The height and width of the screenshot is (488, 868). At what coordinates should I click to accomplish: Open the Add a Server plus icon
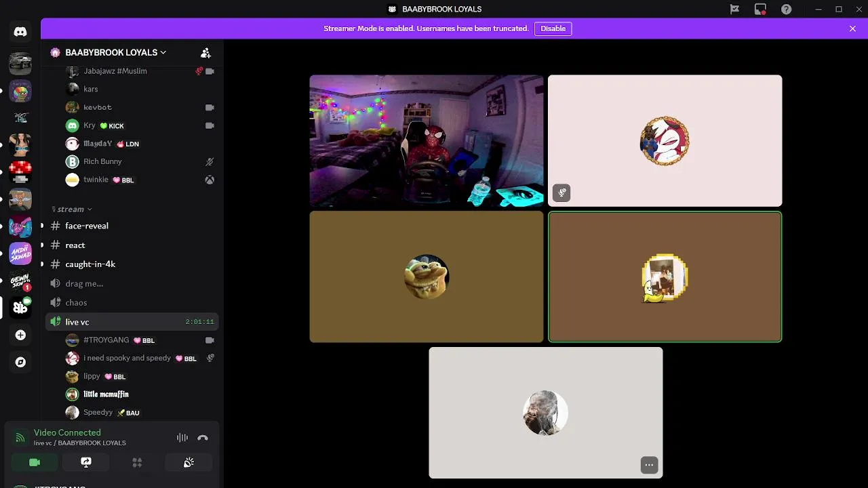point(20,335)
